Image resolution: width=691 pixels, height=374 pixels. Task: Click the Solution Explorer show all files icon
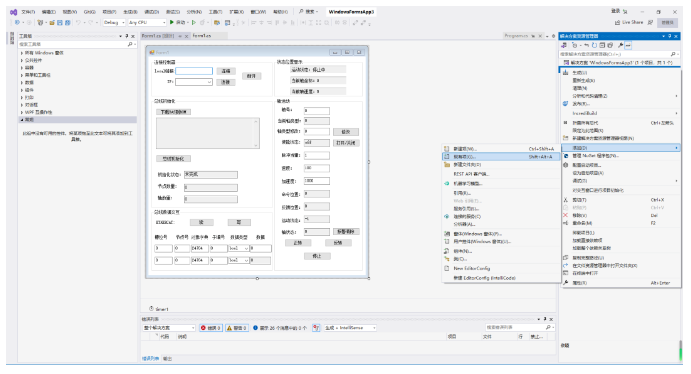[610, 45]
